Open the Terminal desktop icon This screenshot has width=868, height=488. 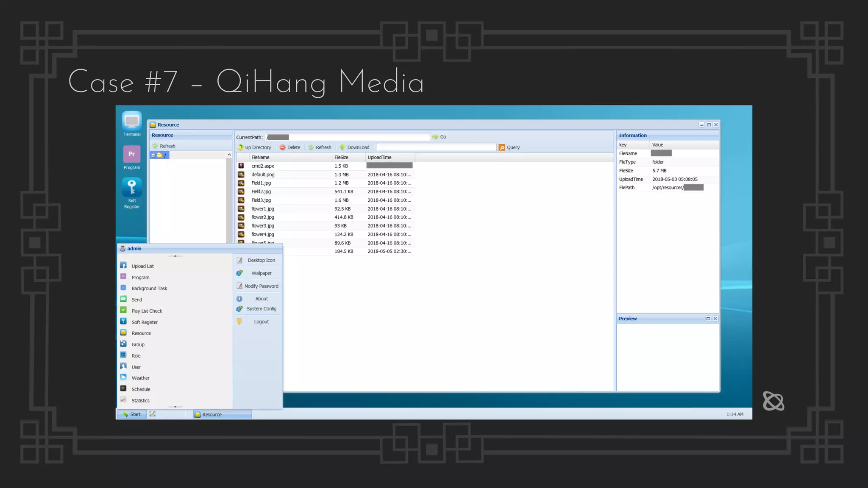[x=132, y=124]
